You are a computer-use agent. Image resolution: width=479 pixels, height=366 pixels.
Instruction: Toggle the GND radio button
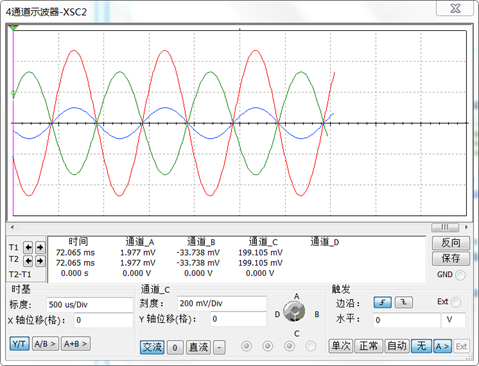click(x=460, y=275)
